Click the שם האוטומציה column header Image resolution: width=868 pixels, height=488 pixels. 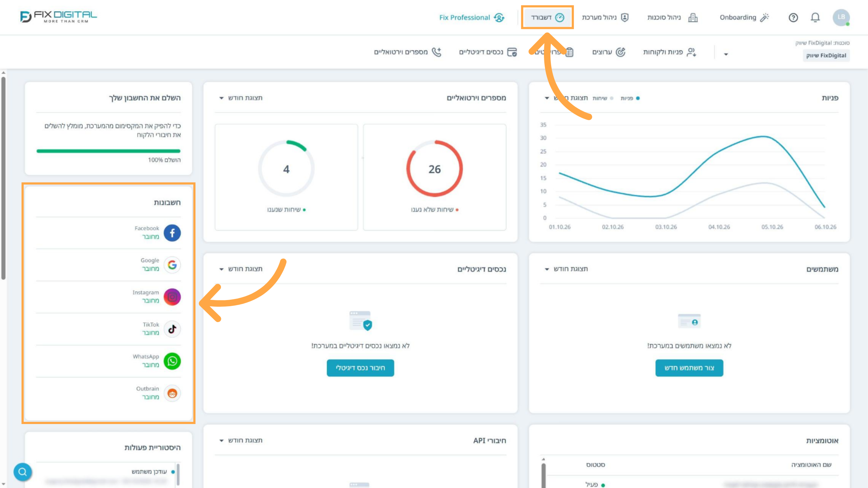coord(811,465)
